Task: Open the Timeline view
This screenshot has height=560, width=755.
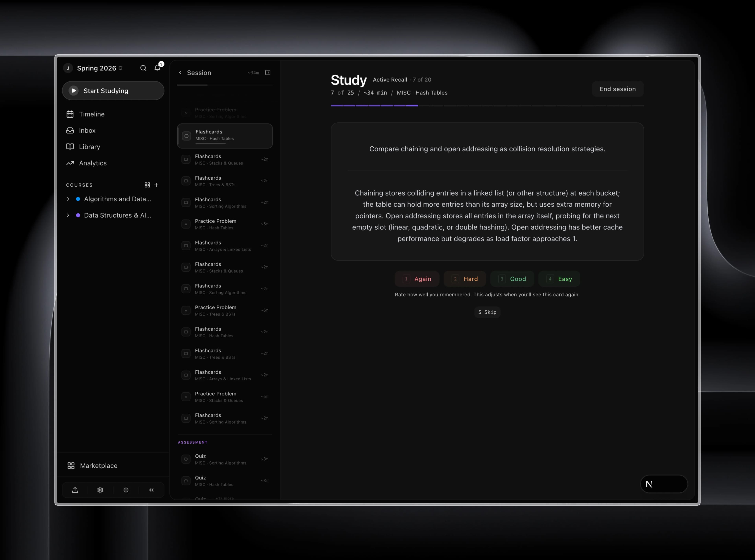Action: (x=92, y=114)
